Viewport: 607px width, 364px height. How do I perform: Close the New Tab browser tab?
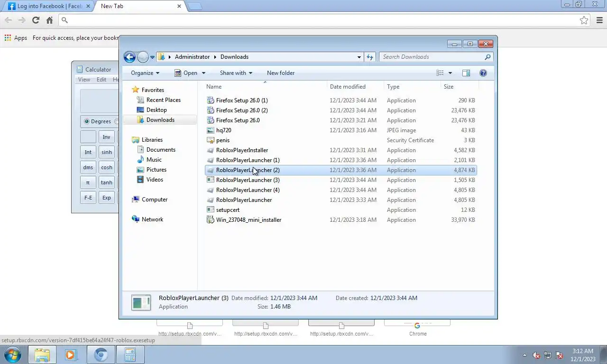point(179,6)
